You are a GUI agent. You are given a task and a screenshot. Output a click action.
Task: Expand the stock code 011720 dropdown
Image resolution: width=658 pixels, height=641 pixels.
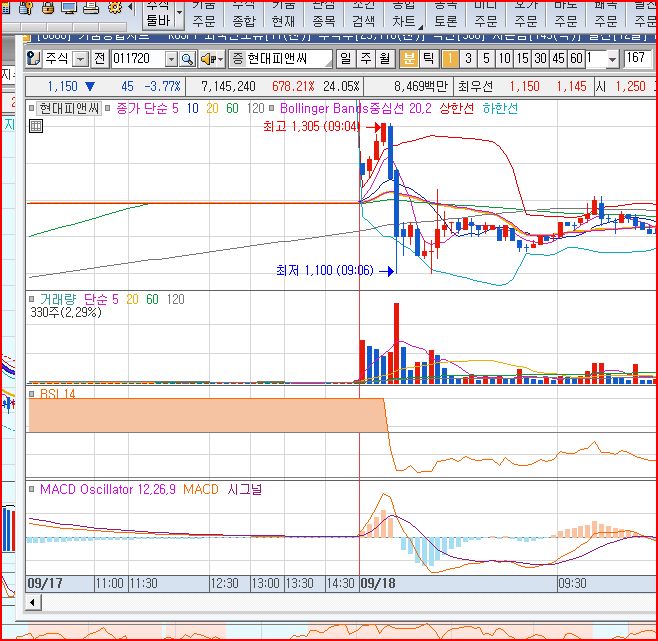click(171, 59)
